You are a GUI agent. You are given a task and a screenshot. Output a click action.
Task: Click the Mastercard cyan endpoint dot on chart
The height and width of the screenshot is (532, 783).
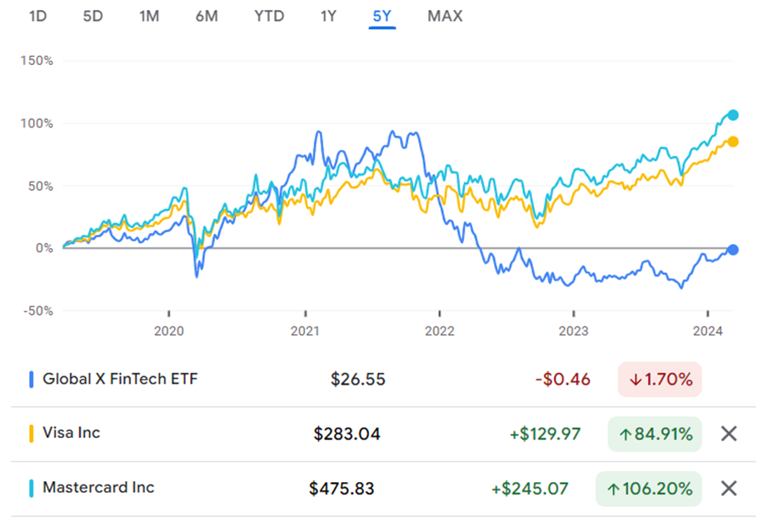pyautogui.click(x=733, y=115)
